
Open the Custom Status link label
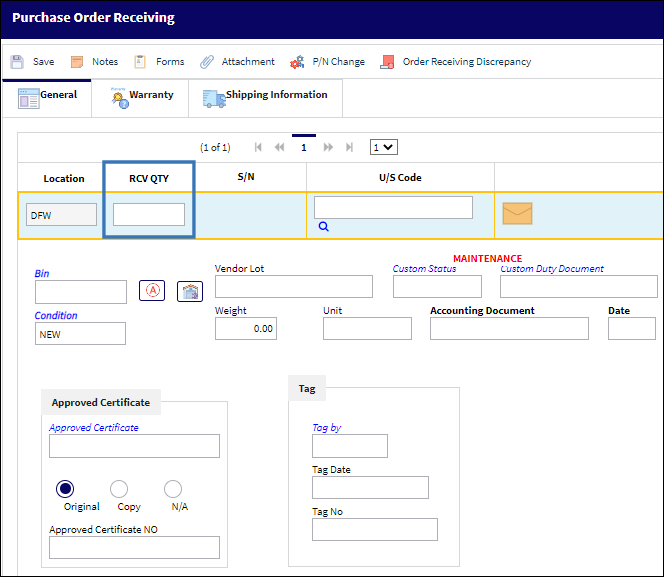pos(424,269)
